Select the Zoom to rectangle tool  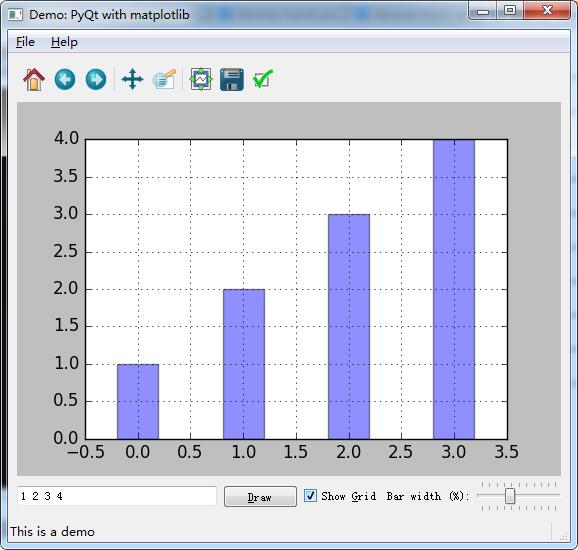164,79
